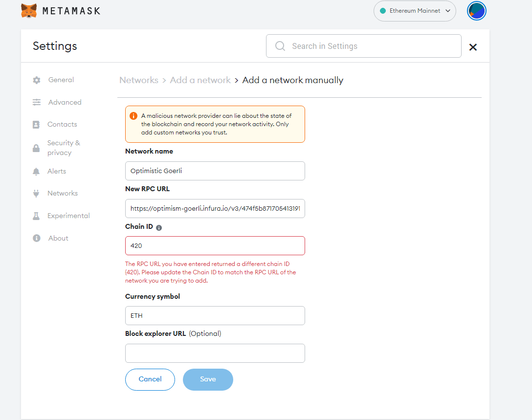
Task: Open Contacts settings tab
Action: pyautogui.click(x=62, y=124)
